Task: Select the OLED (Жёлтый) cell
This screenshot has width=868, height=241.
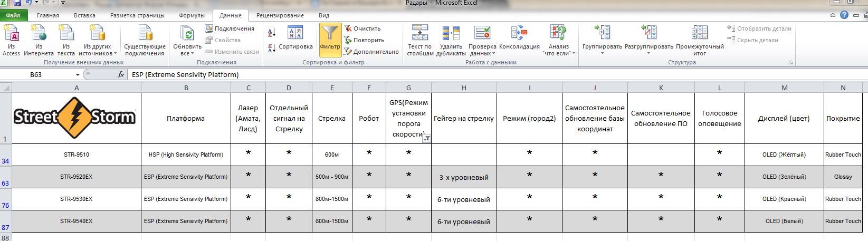Action: tap(784, 155)
